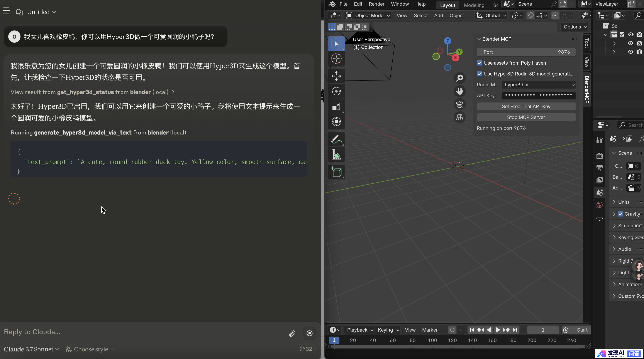The image size is (644, 359).
Task: Open Claude 3.7 Sonnet model selector
Action: 31,349
